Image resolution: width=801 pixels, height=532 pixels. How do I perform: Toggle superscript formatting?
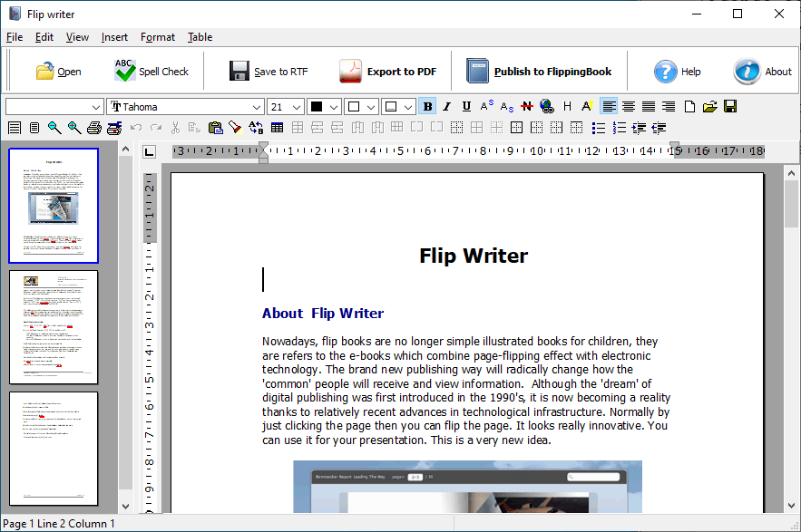[x=486, y=106]
